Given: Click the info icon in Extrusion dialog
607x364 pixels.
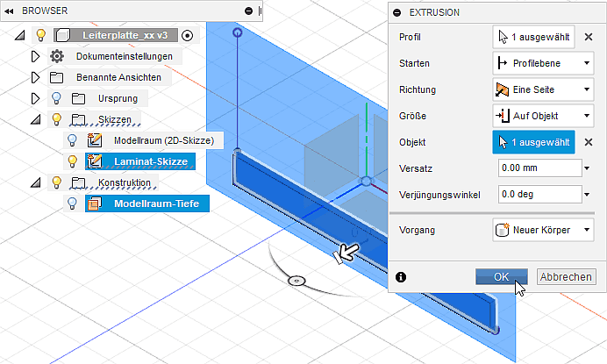Looking at the screenshot, I should pyautogui.click(x=401, y=276).
